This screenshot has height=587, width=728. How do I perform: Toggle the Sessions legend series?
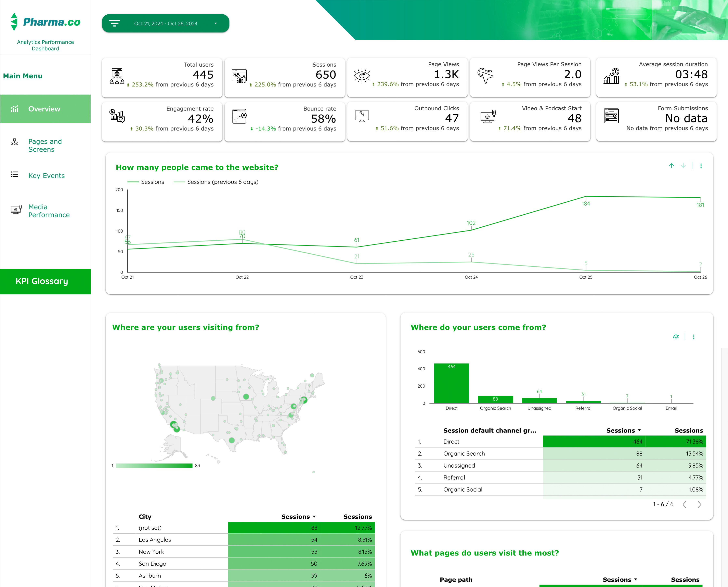146,182
